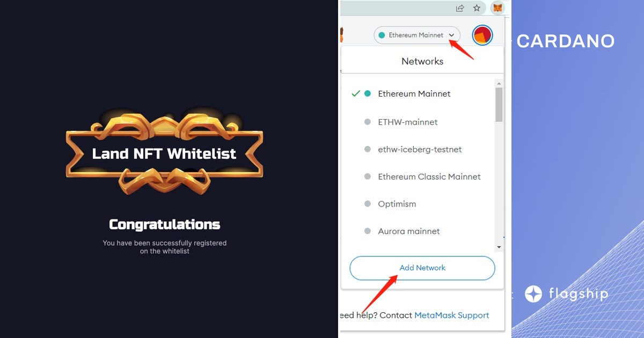Open the account avatar circle
The image size is (644, 338).
click(x=482, y=35)
